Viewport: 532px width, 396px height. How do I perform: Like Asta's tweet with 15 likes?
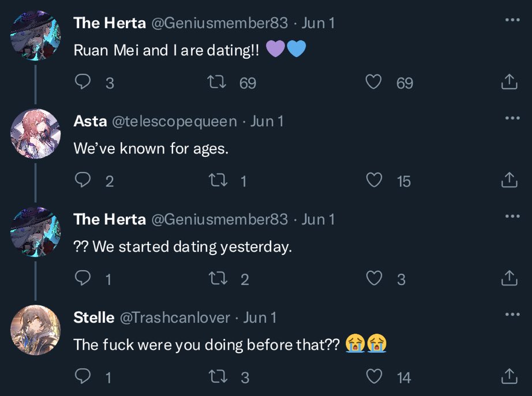click(x=374, y=181)
